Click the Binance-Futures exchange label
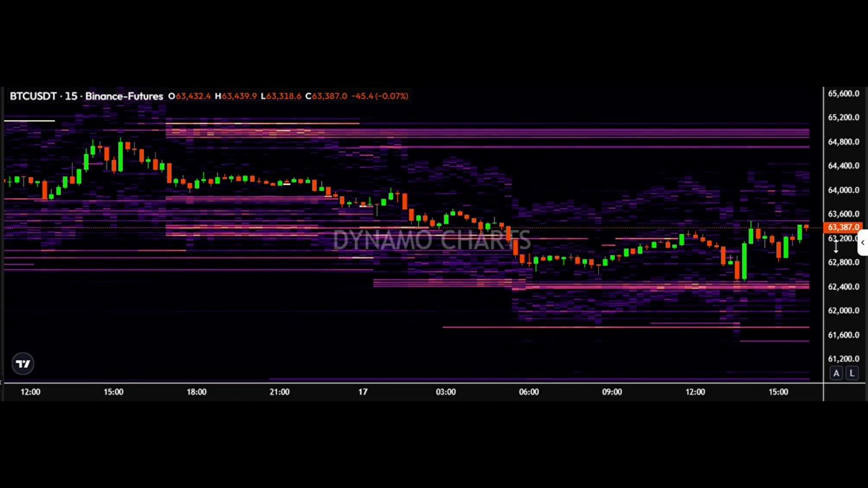This screenshot has height=488, width=868. pos(124,95)
